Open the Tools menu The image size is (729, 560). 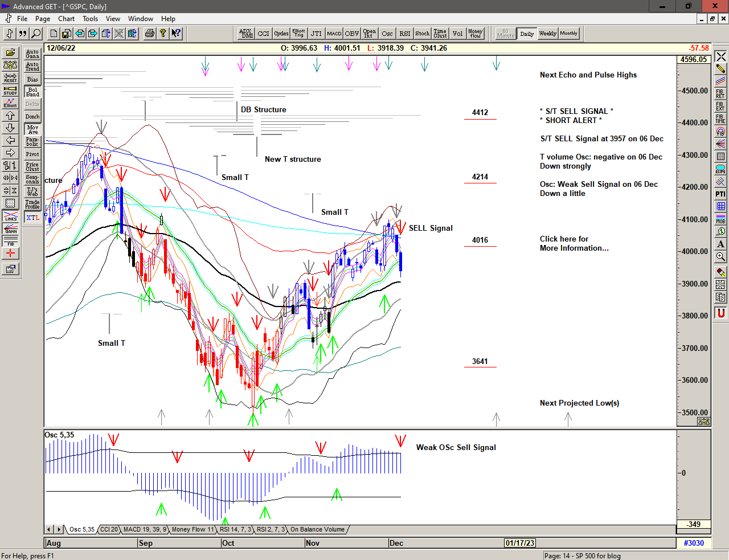point(90,19)
